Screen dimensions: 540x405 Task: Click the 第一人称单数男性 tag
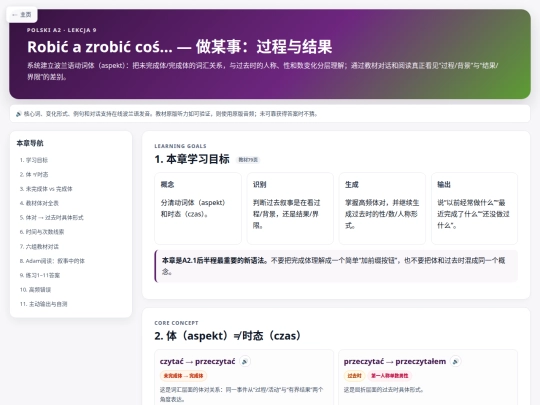click(x=390, y=376)
